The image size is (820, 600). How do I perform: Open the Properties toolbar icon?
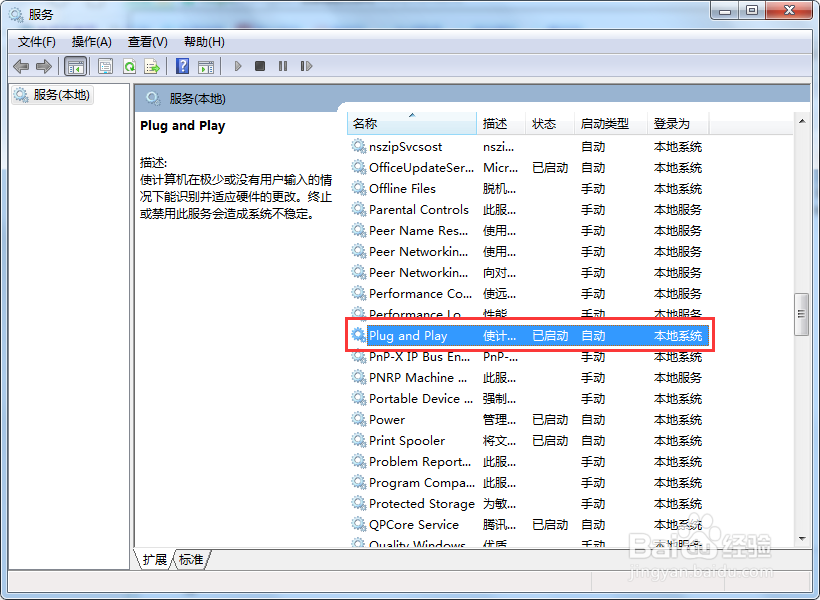tap(106, 66)
